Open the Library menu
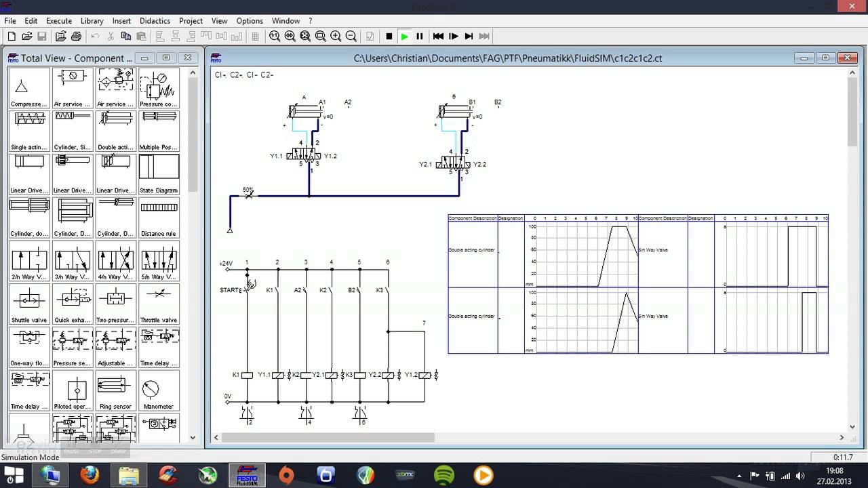Screen dimensions: 868x488 click(x=92, y=20)
